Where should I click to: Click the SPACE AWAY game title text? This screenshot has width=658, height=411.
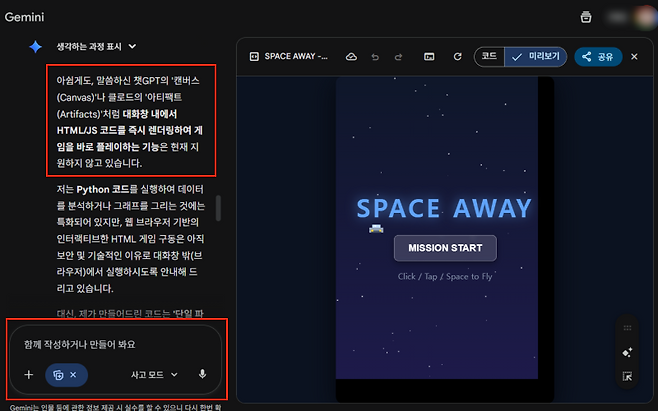pos(444,208)
